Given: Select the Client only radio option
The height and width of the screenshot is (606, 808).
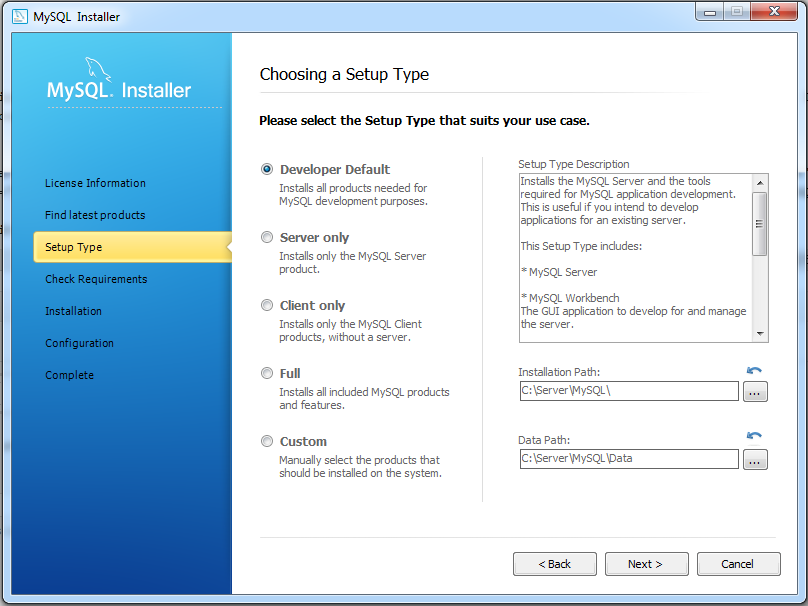Looking at the screenshot, I should [267, 305].
